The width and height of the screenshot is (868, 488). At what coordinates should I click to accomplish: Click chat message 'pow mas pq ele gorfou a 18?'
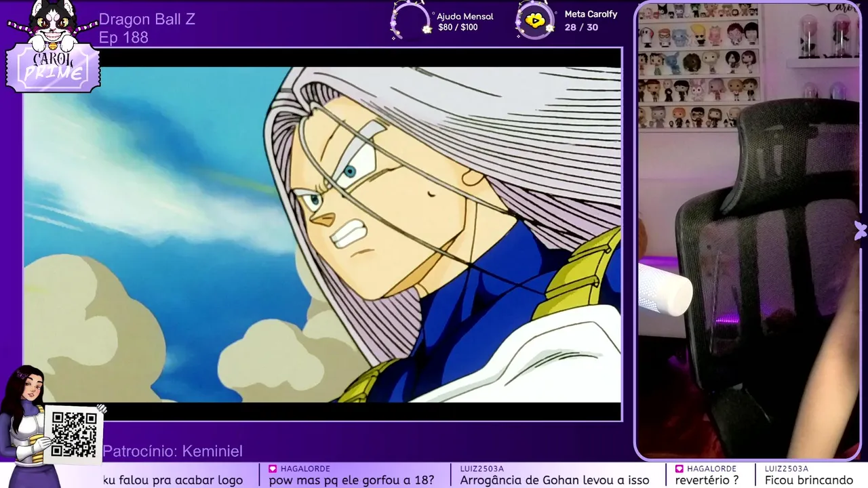[x=351, y=480]
